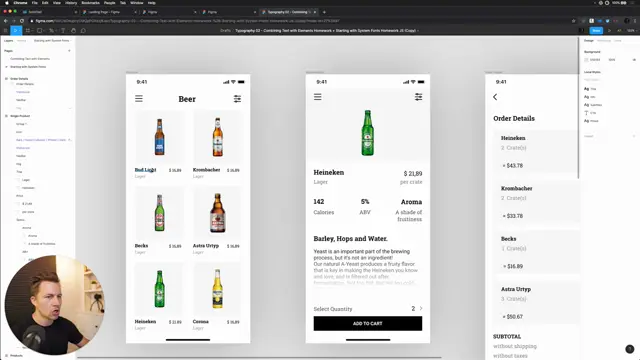Click the Beer heading text
This screenshot has height=360, width=640.
point(187,99)
